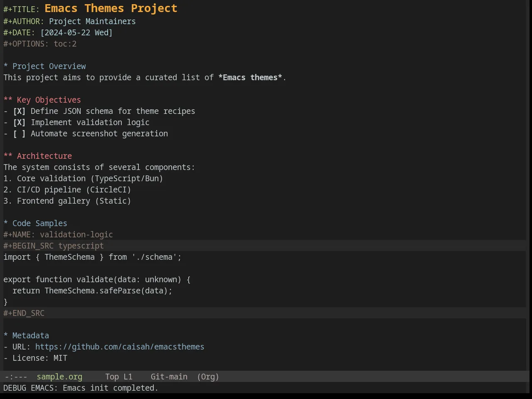
Task: Place cursor on #+END_SRC line
Action: point(24,313)
